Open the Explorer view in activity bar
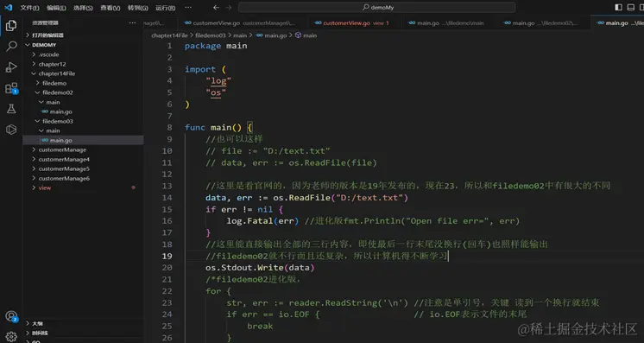The width and height of the screenshot is (644, 343). point(11,26)
